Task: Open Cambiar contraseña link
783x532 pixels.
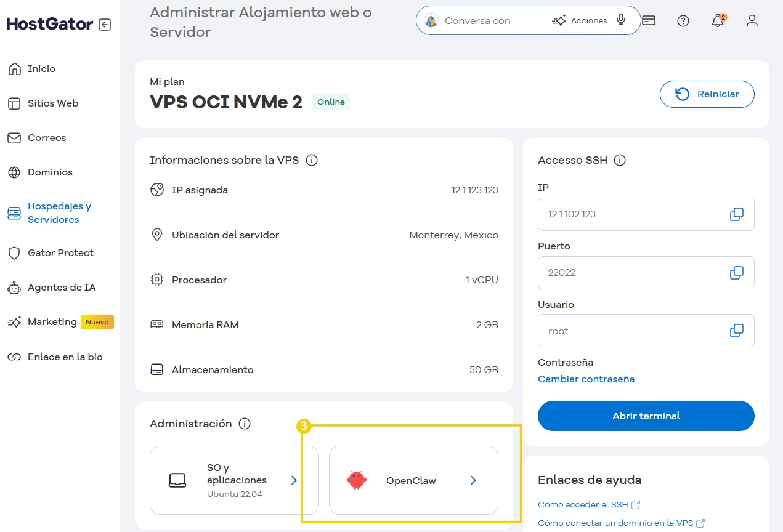Action: click(586, 379)
